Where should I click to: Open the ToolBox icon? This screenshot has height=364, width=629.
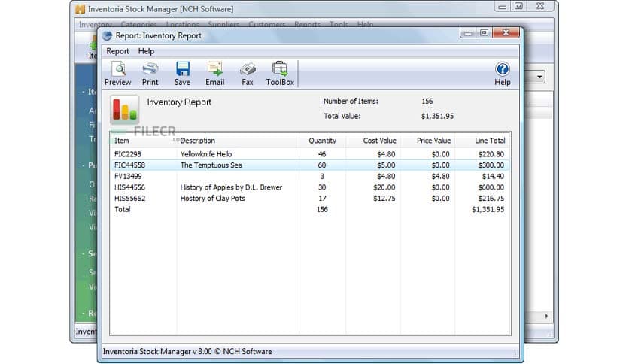click(x=280, y=73)
